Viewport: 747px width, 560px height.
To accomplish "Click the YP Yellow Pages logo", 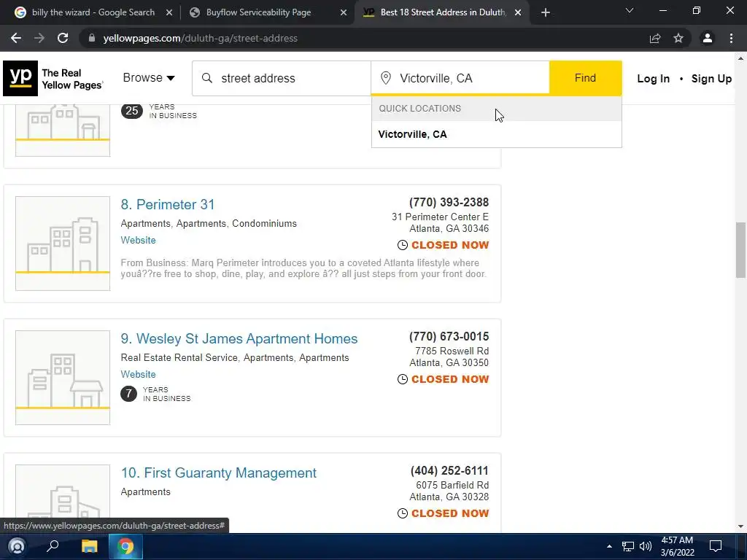I will [53, 79].
